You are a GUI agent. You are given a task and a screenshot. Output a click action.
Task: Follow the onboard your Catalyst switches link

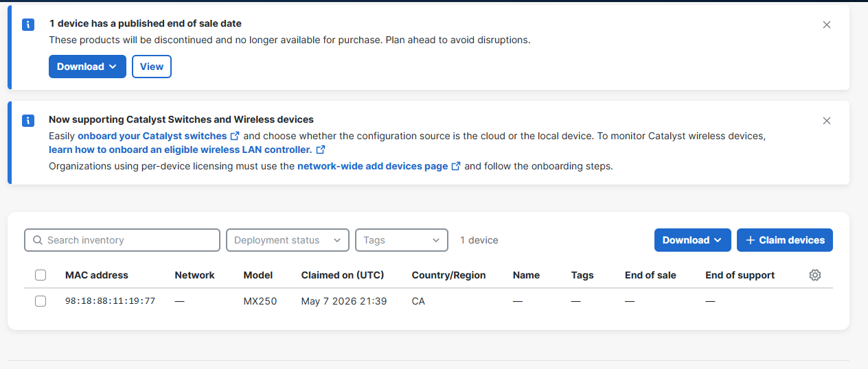pyautogui.click(x=152, y=136)
